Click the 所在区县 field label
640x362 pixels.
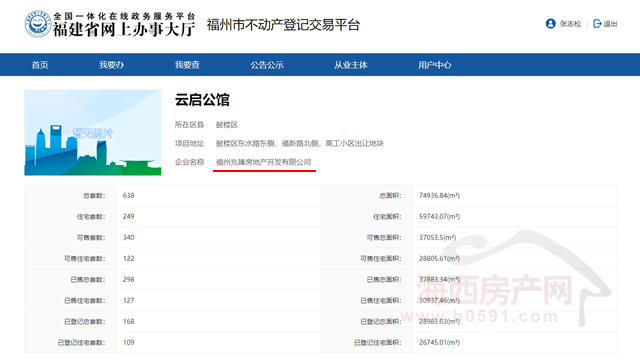[x=189, y=125]
